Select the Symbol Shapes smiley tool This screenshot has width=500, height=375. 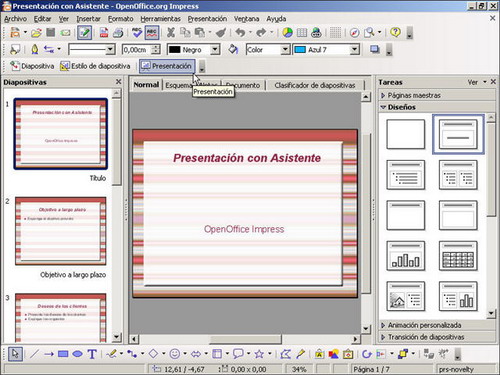(x=174, y=354)
